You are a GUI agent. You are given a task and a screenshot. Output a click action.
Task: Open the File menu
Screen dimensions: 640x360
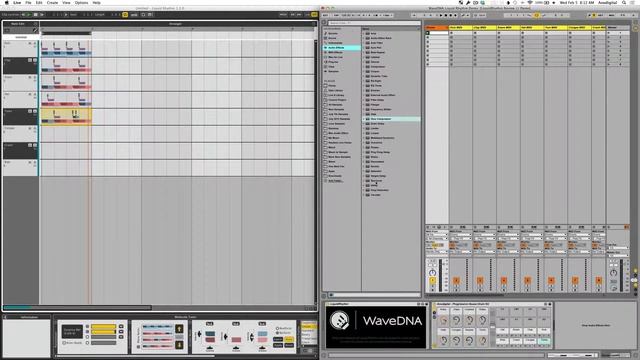tap(28, 2)
